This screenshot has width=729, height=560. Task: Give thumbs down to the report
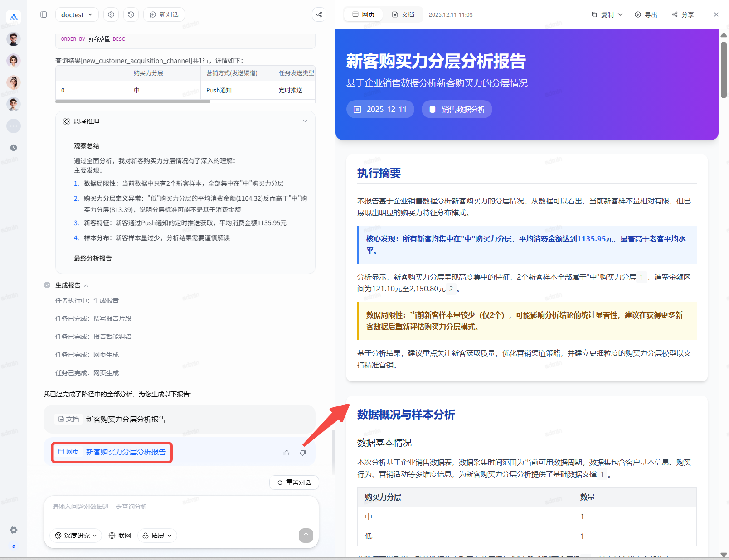(303, 453)
